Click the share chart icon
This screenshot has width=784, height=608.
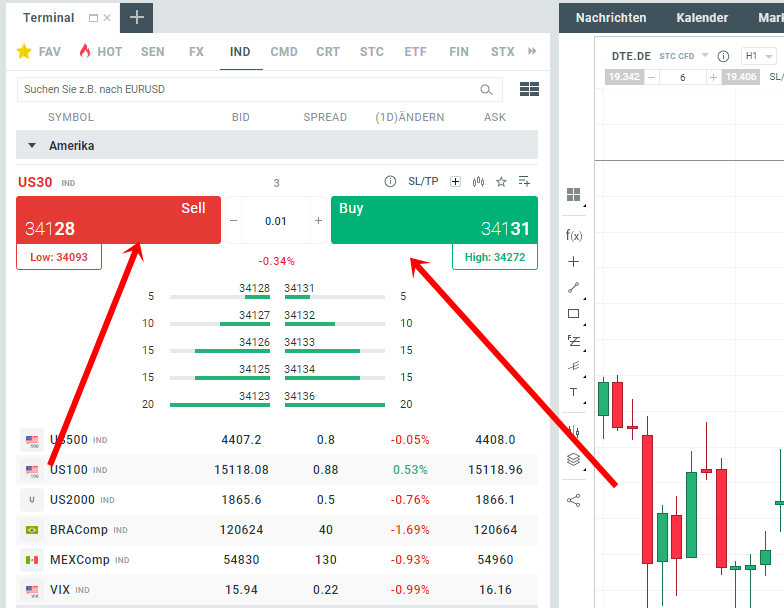[x=574, y=500]
